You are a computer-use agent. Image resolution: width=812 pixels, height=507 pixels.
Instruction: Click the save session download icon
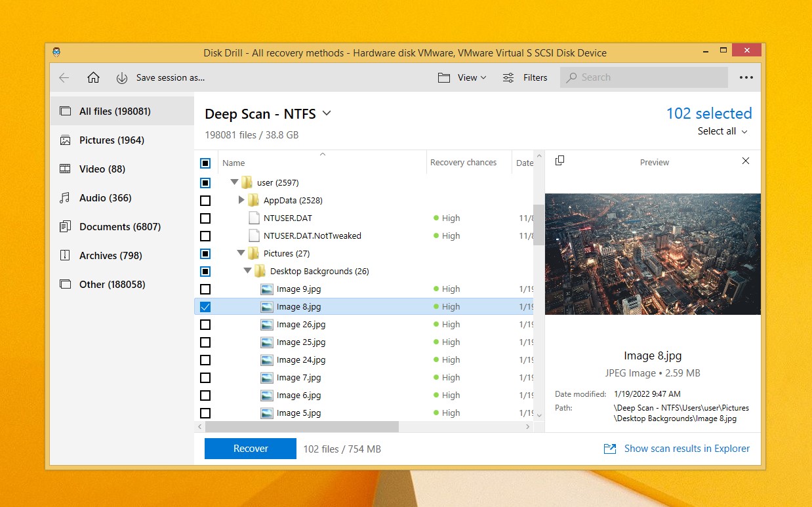pyautogui.click(x=122, y=78)
